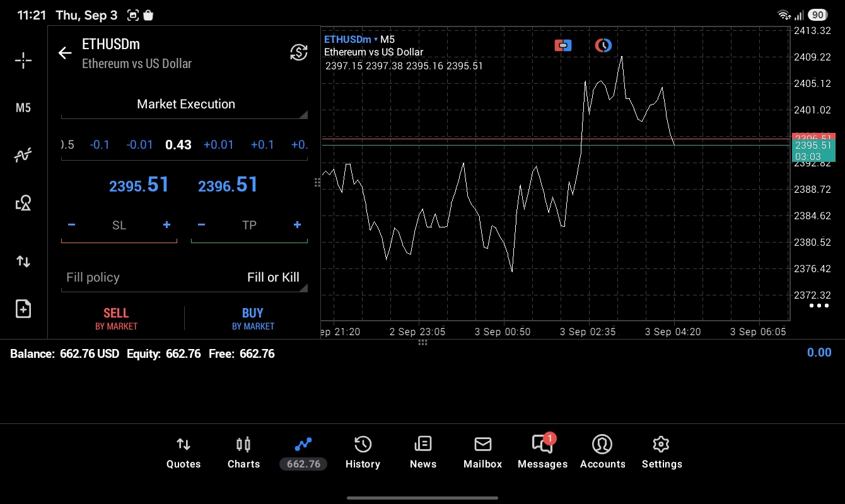Screen dimensions: 845x504
Task: Sell by market button
Action: (116, 318)
